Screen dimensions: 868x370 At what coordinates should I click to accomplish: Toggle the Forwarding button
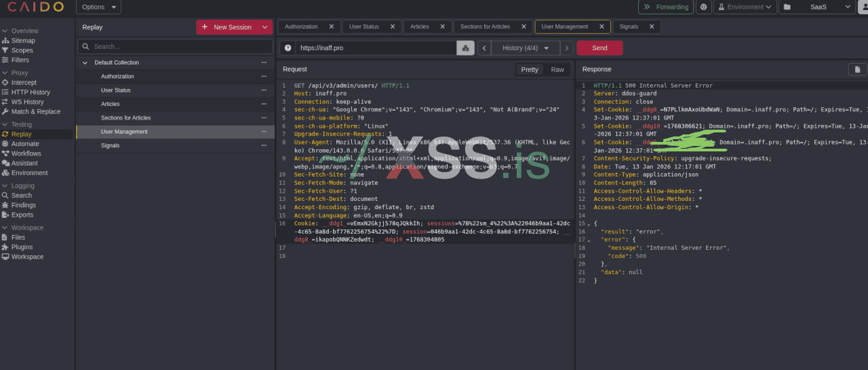(665, 7)
